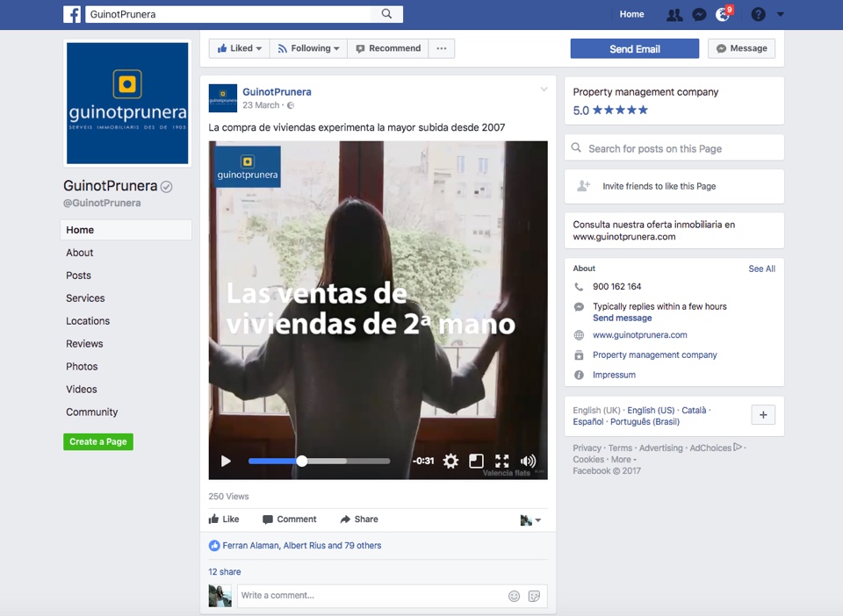Open the 23 March post timestamp
The width and height of the screenshot is (843, 616).
261,105
